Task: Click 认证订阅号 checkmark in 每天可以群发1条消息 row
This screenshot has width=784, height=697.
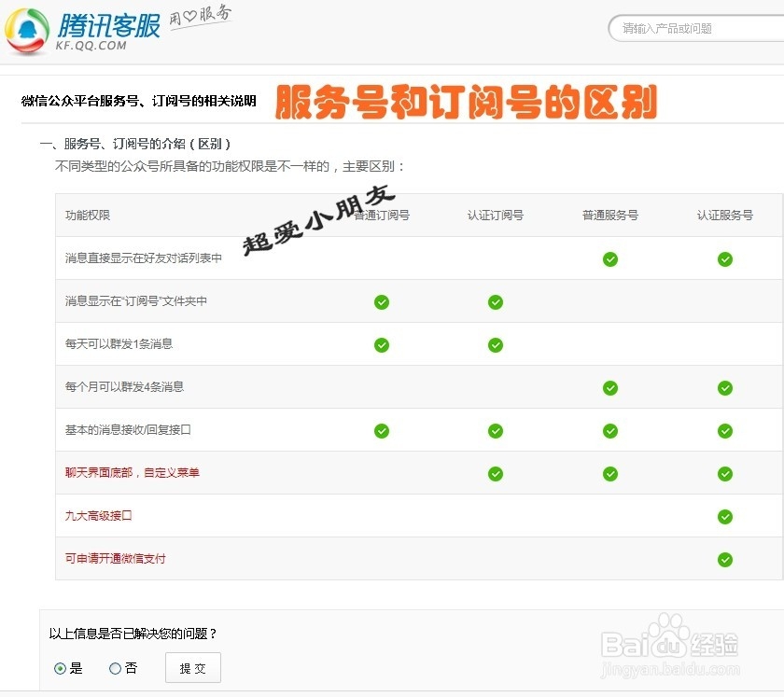Action: click(x=496, y=345)
